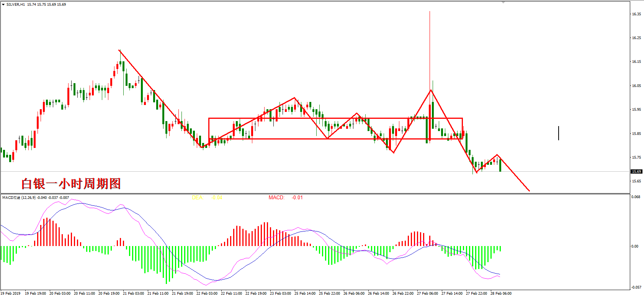Click the 27 Feb 06:00 time label
644x297 pixels.
coord(427,294)
